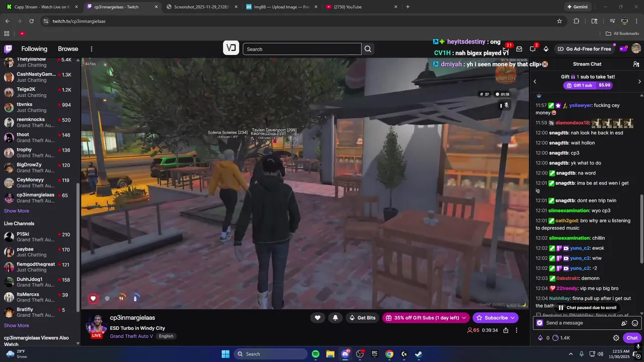Click the Twitch logo home icon
The image size is (644, 362).
8,49
